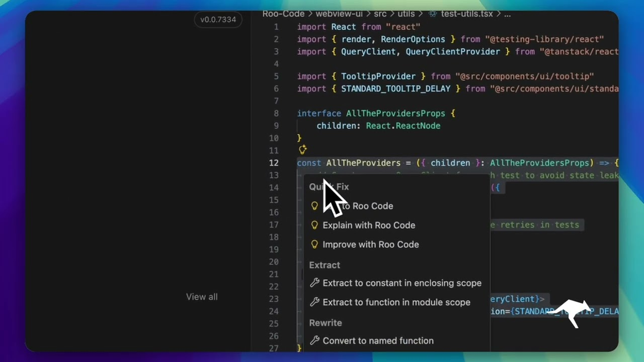Click the 'src' breadcrumb segment
This screenshot has height=362, width=644.
tap(380, 14)
